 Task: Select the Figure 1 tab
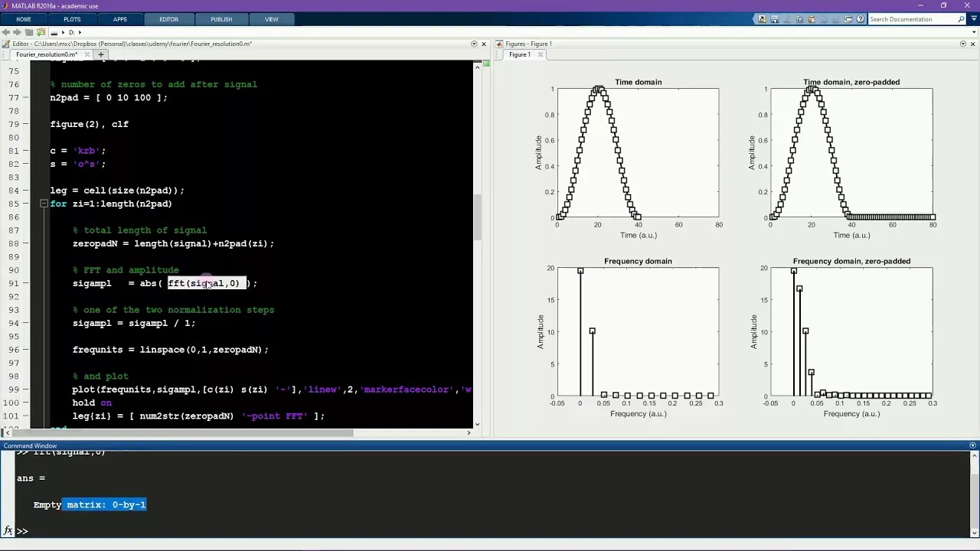point(519,54)
